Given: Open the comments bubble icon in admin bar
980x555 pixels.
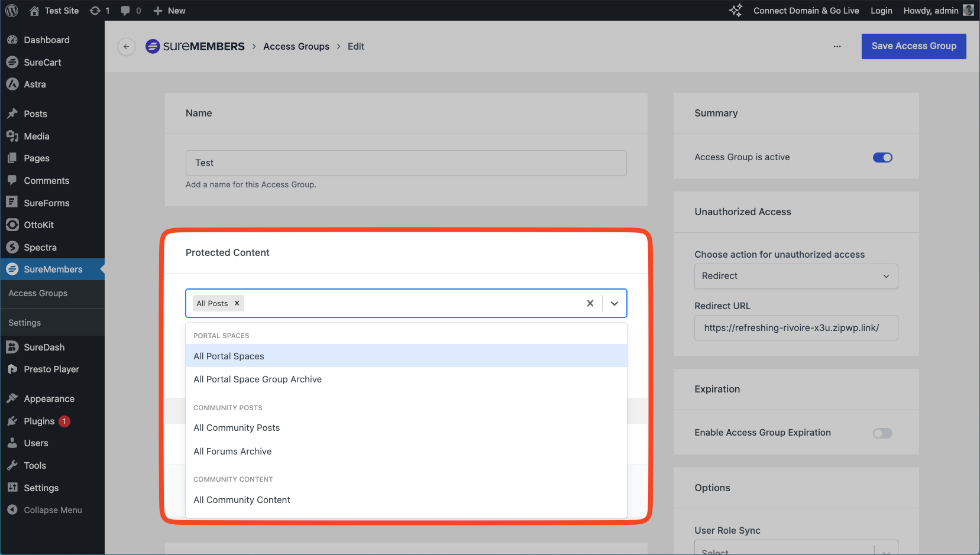Looking at the screenshot, I should pos(125,11).
